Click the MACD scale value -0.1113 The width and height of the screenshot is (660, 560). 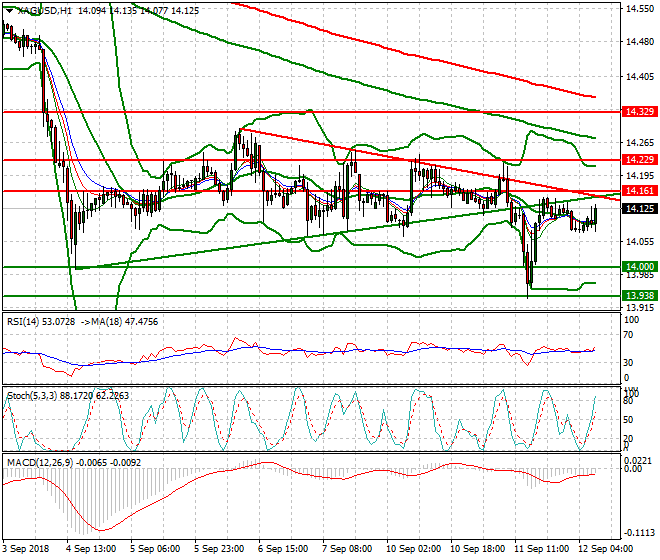pos(639,533)
